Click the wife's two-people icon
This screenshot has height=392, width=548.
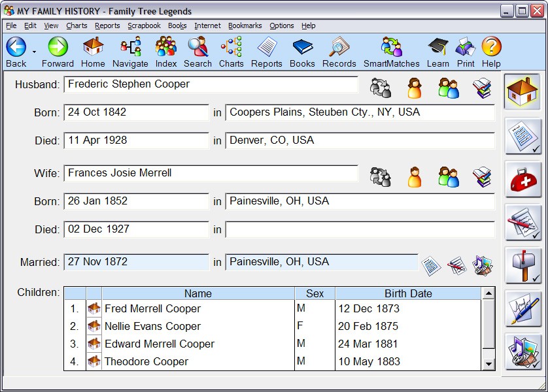tap(449, 176)
